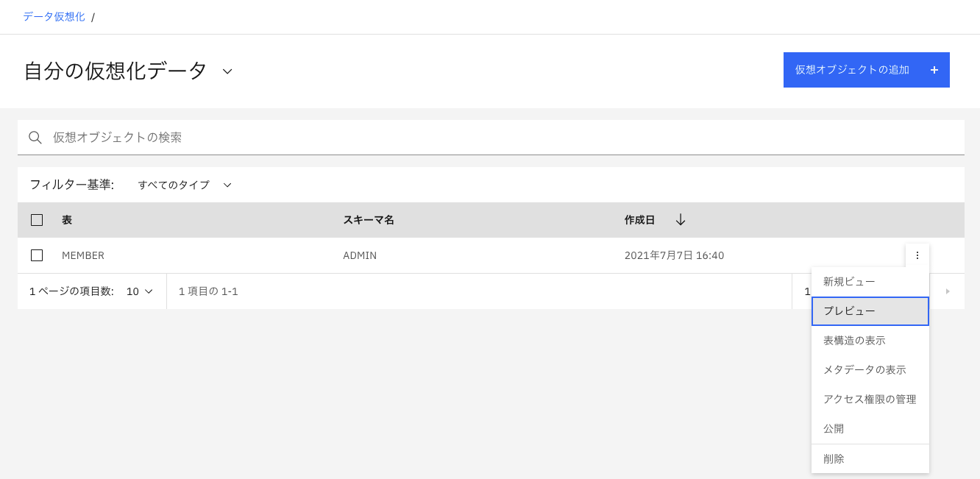
Task: Click the next page arrow in pagination
Action: (948, 291)
